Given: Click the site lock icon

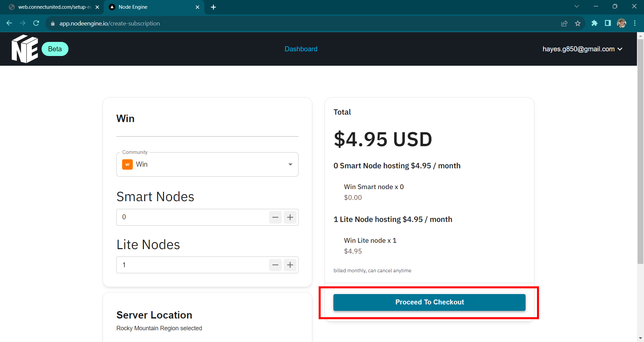Looking at the screenshot, I should pyautogui.click(x=53, y=23).
